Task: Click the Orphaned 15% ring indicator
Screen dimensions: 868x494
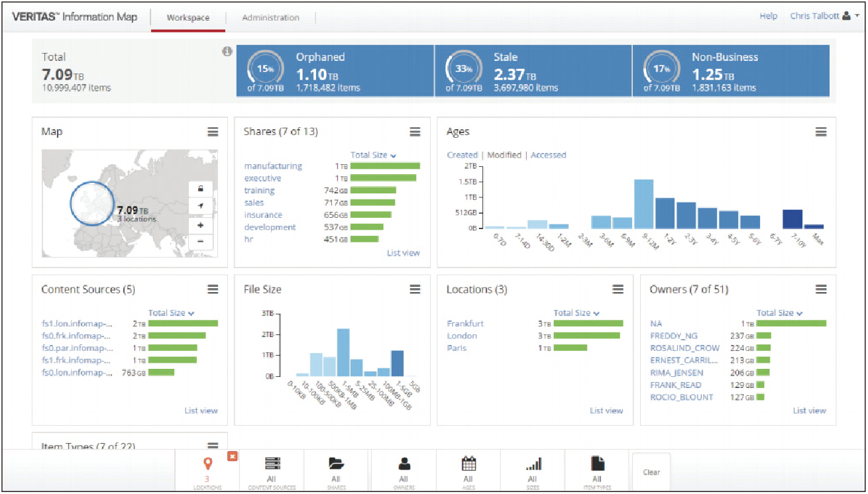Action: (265, 69)
